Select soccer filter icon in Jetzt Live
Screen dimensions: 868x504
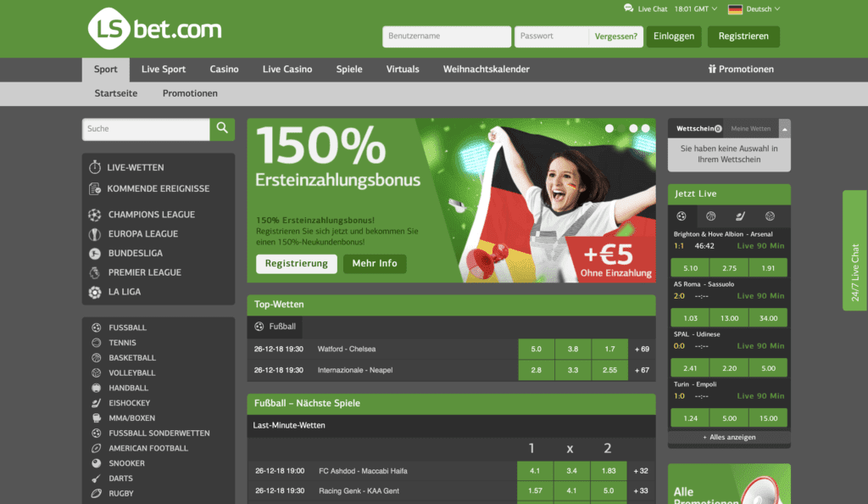point(682,216)
